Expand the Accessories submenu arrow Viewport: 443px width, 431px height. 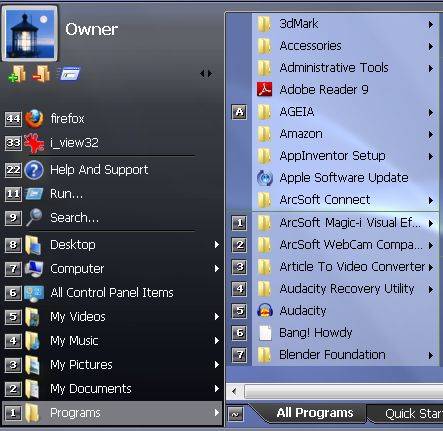pyautogui.click(x=431, y=46)
